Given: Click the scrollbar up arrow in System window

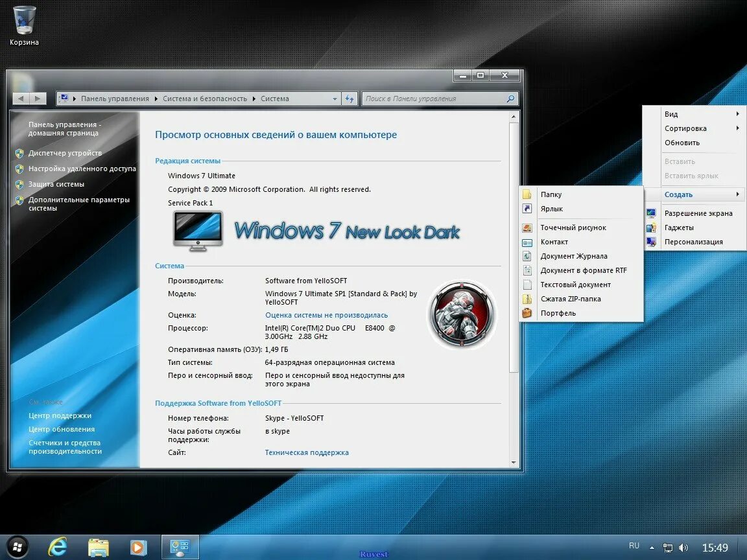Looking at the screenshot, I should 514,117.
